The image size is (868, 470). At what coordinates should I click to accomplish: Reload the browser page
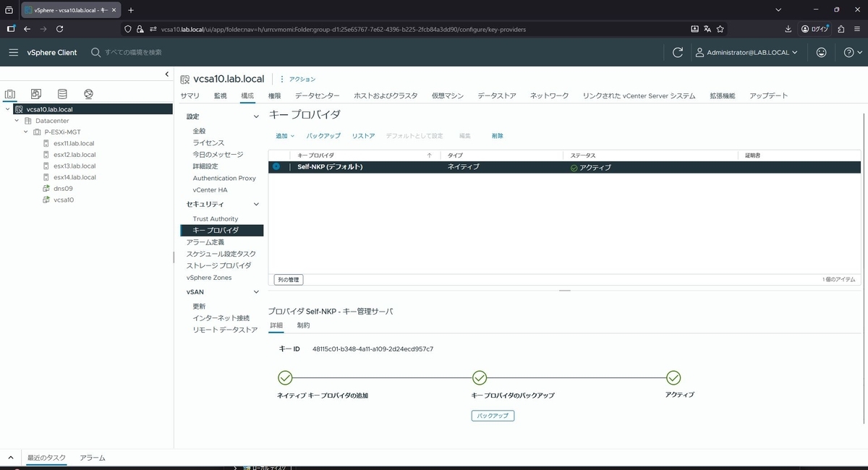[59, 29]
